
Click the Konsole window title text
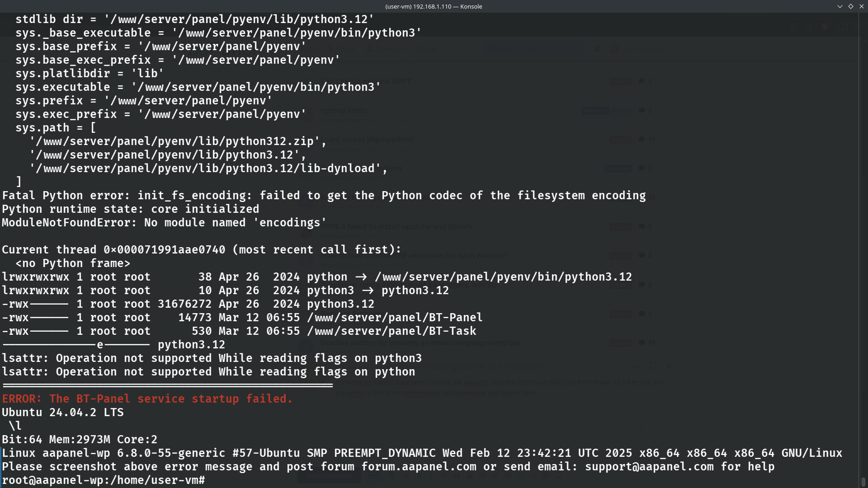pyautogui.click(x=434, y=6)
